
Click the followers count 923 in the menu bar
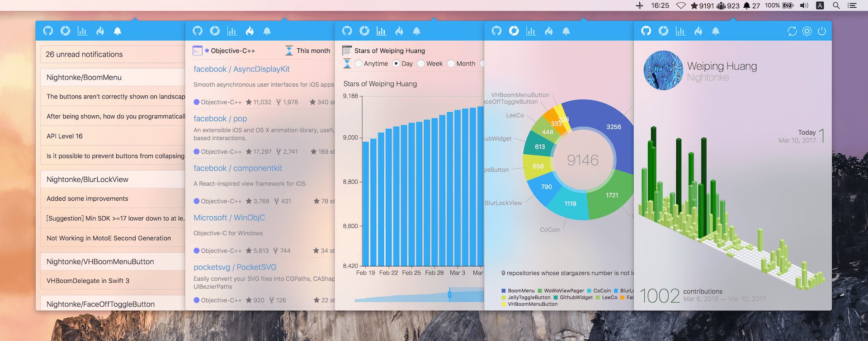728,5
